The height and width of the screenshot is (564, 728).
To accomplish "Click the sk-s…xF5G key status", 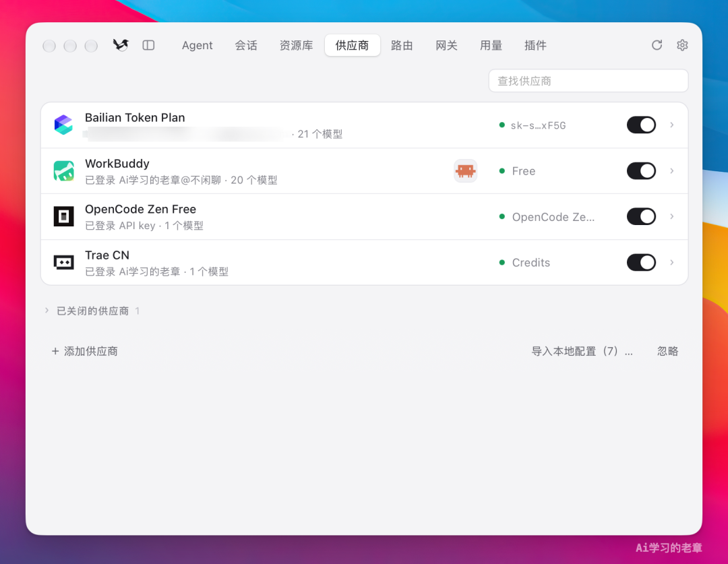I will coord(538,125).
